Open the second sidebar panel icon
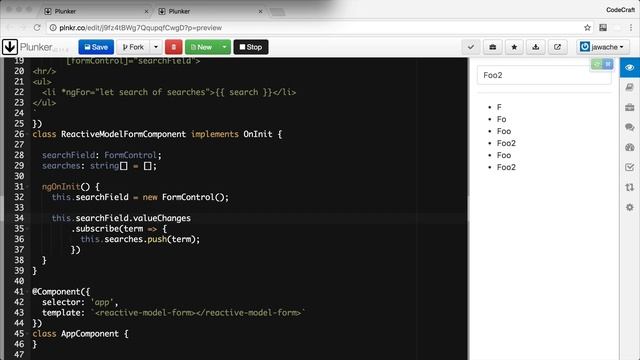 (x=629, y=87)
